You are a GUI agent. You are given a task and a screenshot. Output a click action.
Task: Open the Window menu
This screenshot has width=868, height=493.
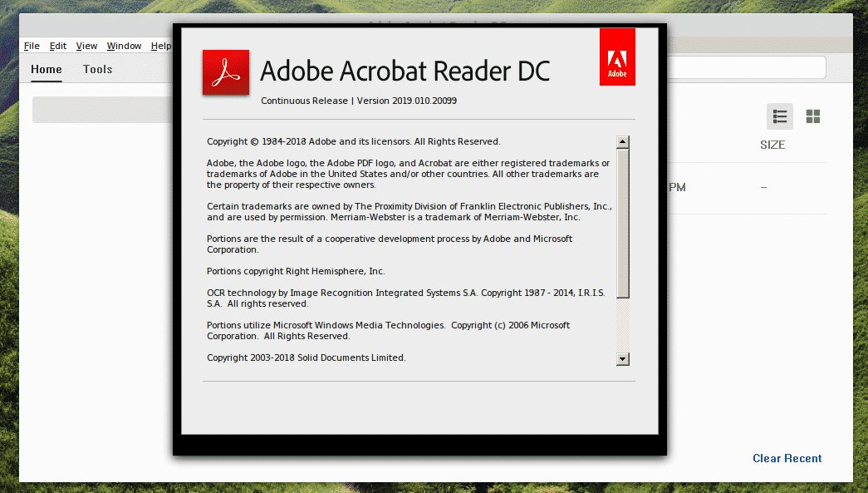(x=124, y=46)
